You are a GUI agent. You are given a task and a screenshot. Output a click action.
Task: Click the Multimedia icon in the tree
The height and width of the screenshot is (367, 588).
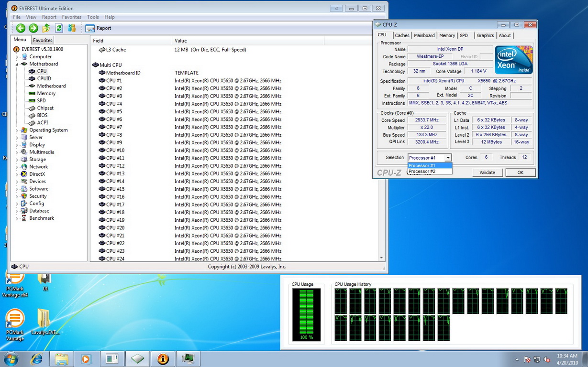pos(24,152)
